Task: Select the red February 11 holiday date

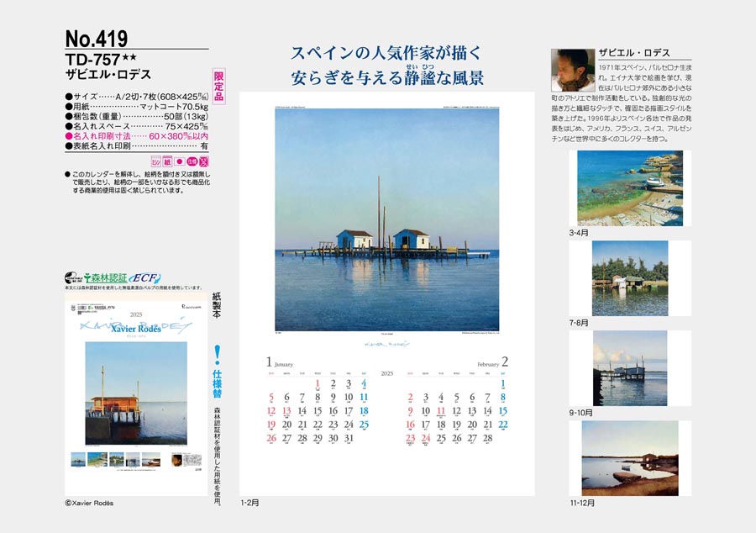Action: point(441,411)
